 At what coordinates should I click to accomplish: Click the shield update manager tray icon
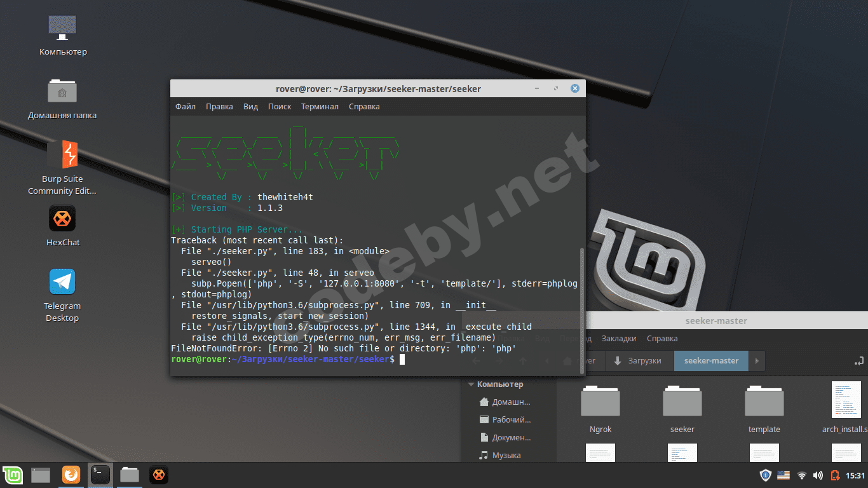tap(766, 475)
